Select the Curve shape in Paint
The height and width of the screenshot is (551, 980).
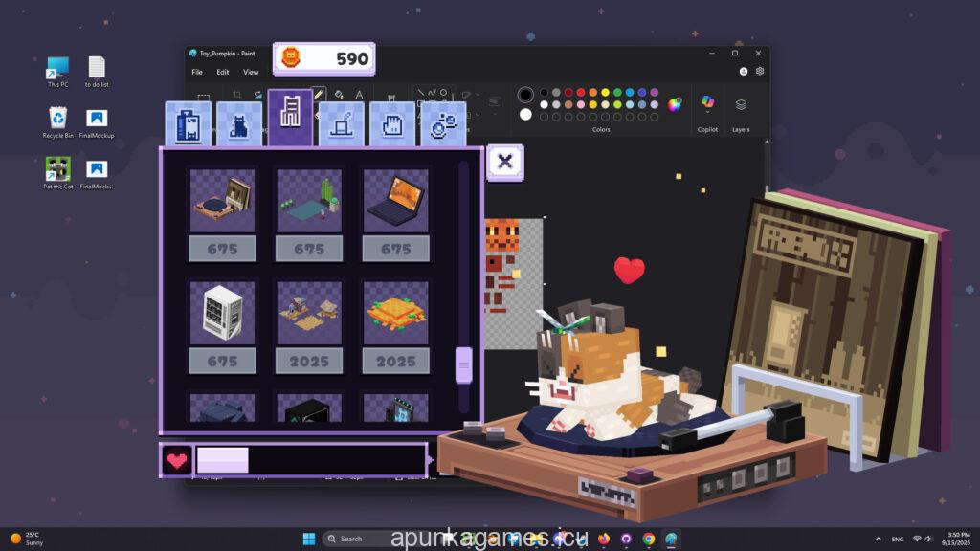point(432,93)
